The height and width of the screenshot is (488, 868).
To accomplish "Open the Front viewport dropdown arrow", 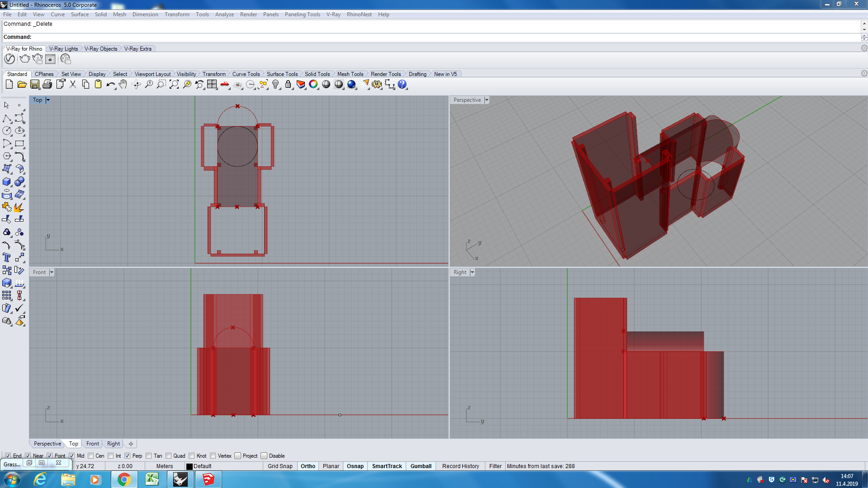I will [x=52, y=272].
